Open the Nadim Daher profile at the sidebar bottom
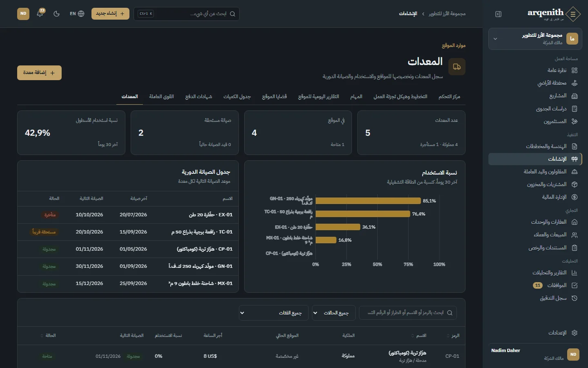Image resolution: width=588 pixels, height=368 pixels. pyautogui.click(x=535, y=354)
